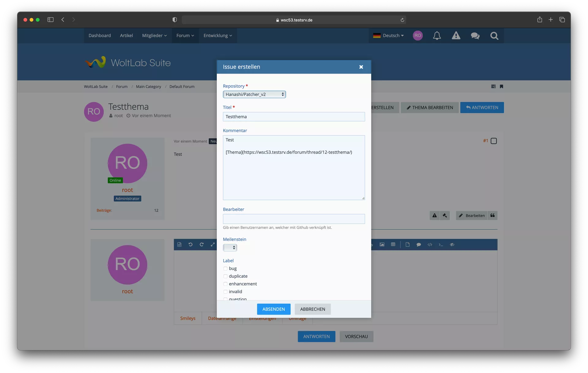The image size is (588, 373).
Task: Open conversations speech bubbles icon
Action: pyautogui.click(x=475, y=36)
